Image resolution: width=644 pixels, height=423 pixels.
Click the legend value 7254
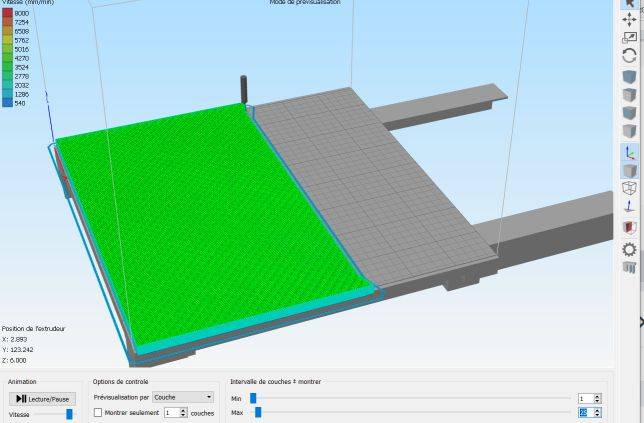tap(22, 22)
